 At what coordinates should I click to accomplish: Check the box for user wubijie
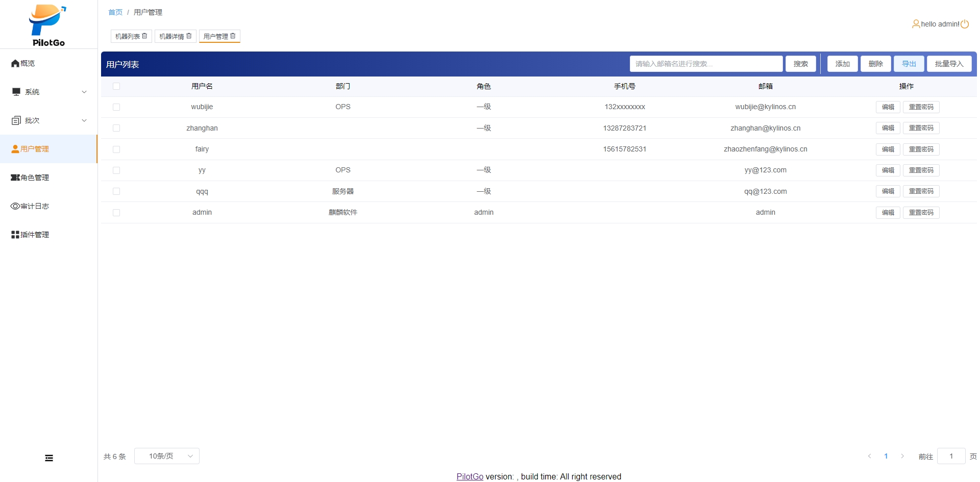(x=116, y=107)
